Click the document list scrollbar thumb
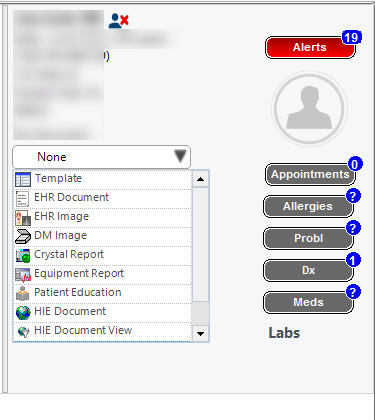The height and width of the screenshot is (420, 375). pos(201,245)
